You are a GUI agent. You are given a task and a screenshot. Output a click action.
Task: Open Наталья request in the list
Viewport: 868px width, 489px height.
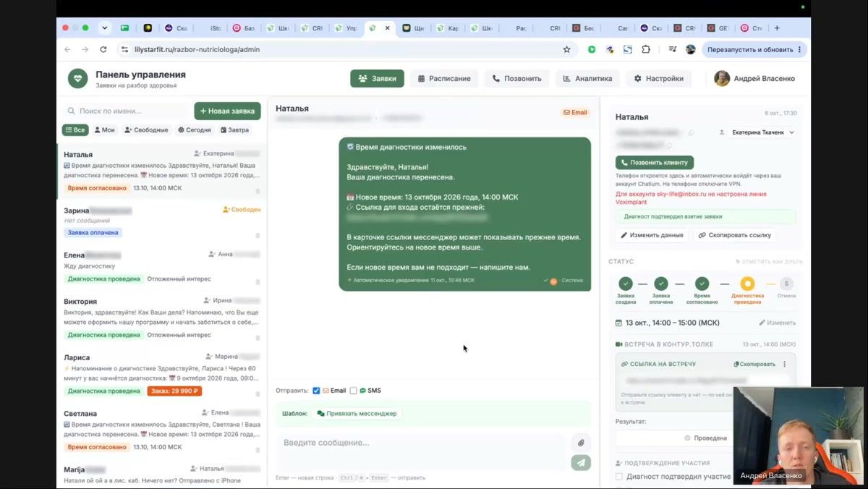(162, 171)
